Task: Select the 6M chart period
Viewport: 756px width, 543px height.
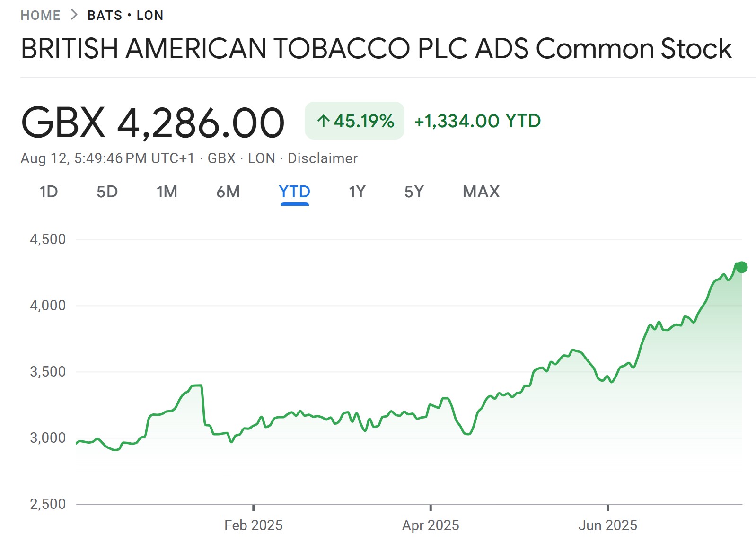Action: pyautogui.click(x=229, y=192)
